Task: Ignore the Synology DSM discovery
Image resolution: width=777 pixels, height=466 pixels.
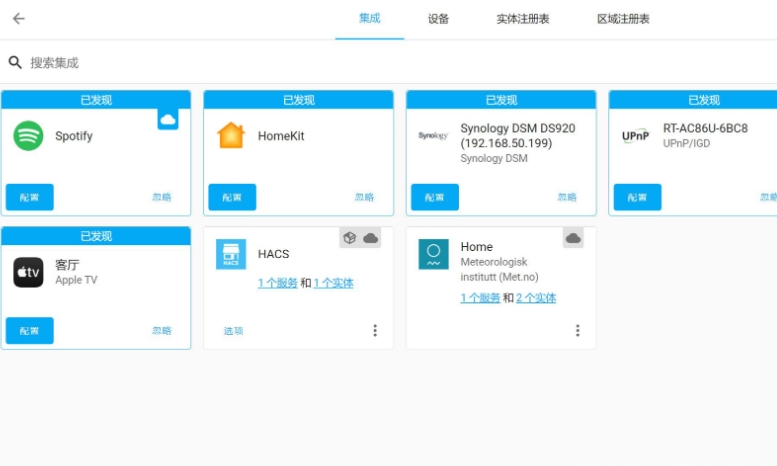Action: (x=567, y=197)
